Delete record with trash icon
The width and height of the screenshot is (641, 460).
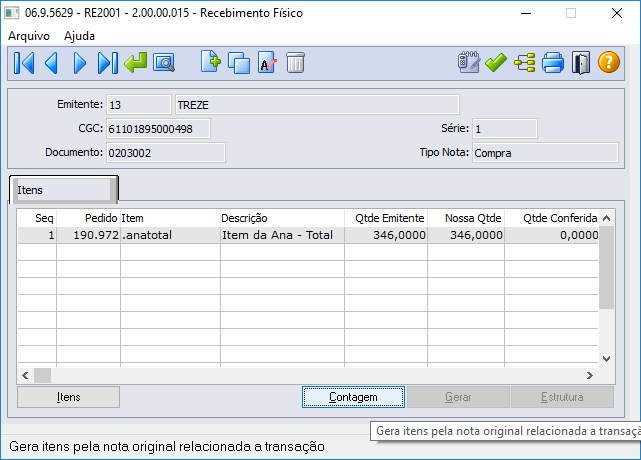pyautogui.click(x=295, y=63)
